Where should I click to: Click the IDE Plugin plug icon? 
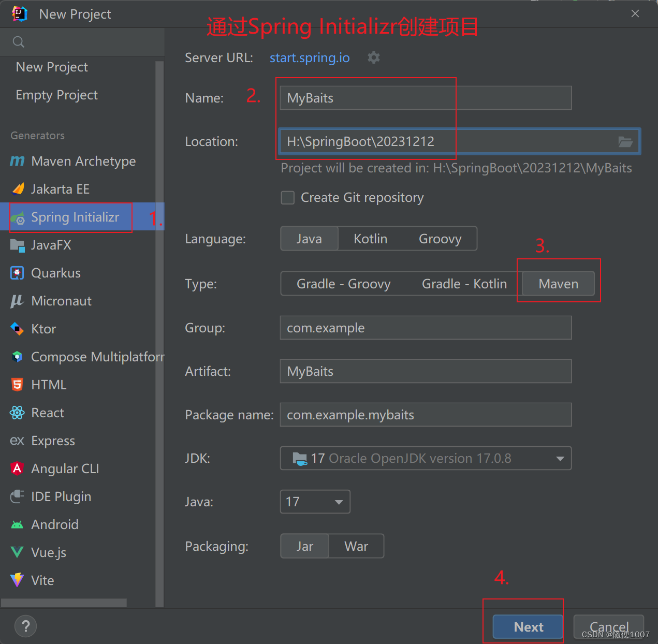click(x=17, y=496)
